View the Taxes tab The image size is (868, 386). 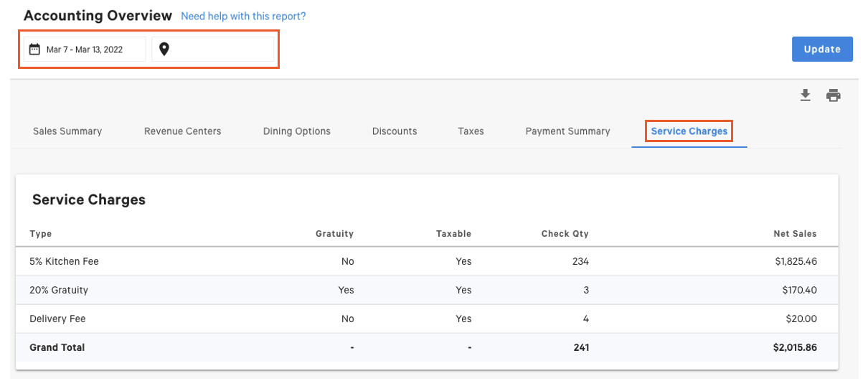click(471, 131)
